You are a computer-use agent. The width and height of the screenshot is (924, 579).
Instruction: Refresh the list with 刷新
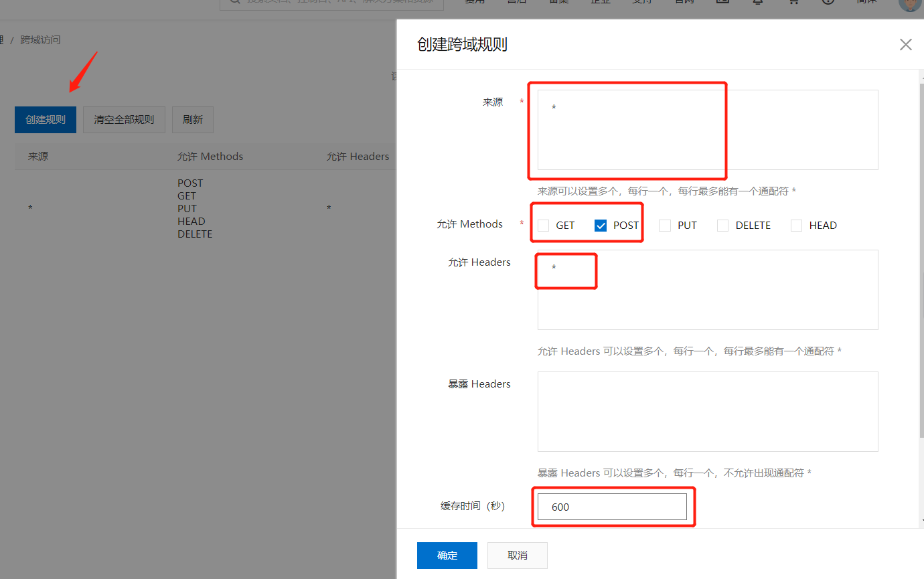(x=193, y=120)
